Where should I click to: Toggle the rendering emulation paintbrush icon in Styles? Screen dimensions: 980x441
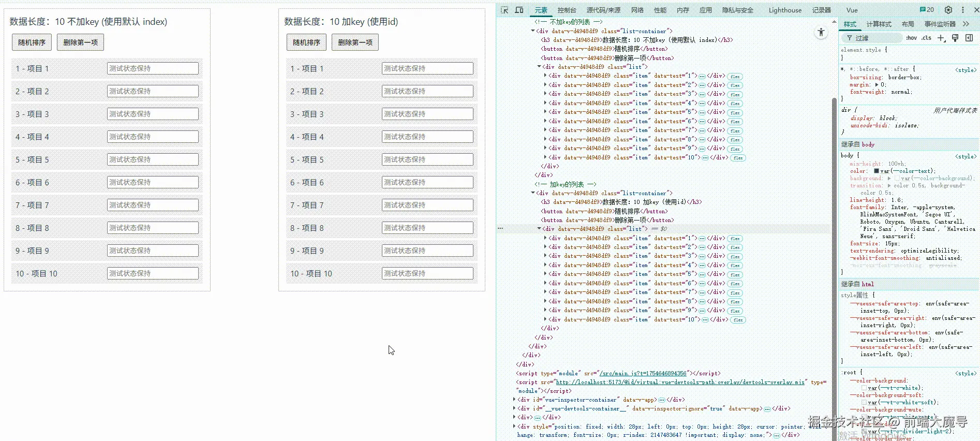point(955,38)
